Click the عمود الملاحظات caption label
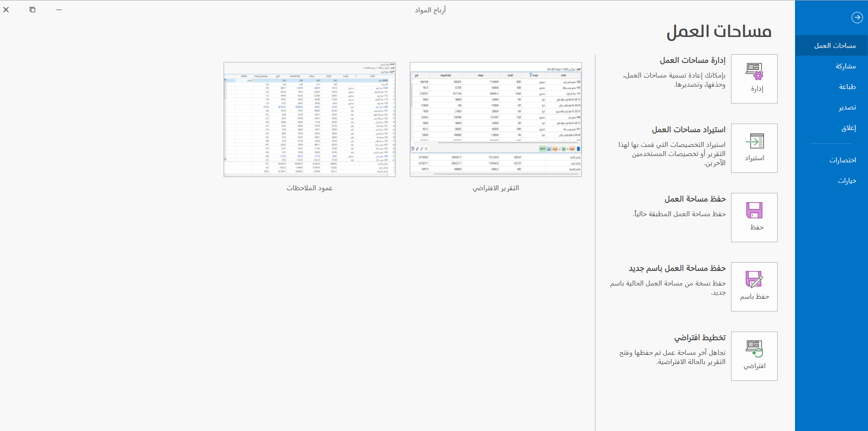Screen dimensions: 868x431 click(309, 188)
